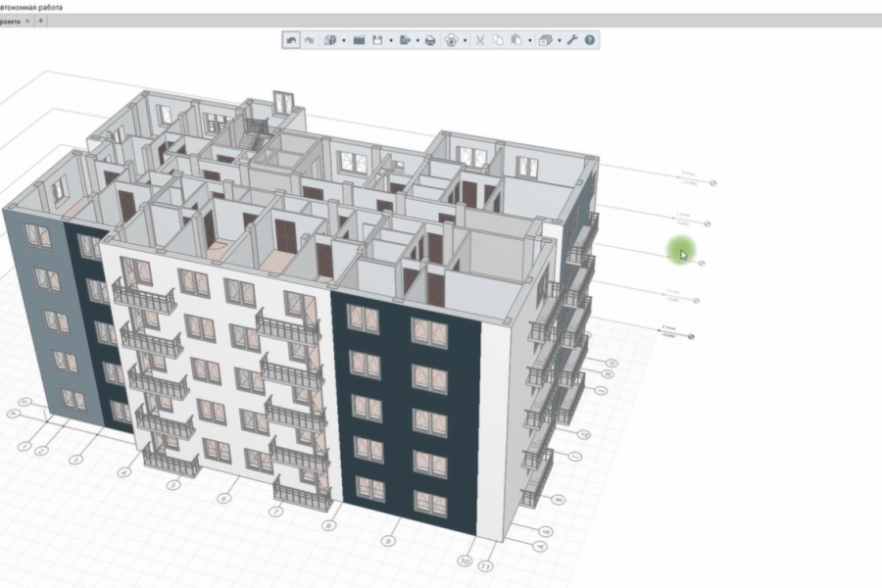Image resolution: width=882 pixels, height=588 pixels.
Task: Click the 3D model box icon
Action: 331,40
